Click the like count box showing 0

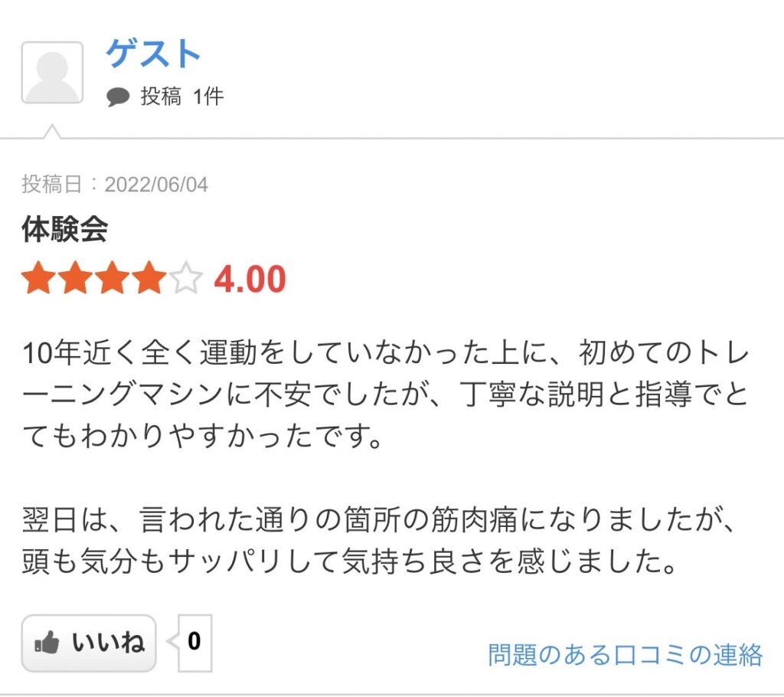tap(194, 643)
